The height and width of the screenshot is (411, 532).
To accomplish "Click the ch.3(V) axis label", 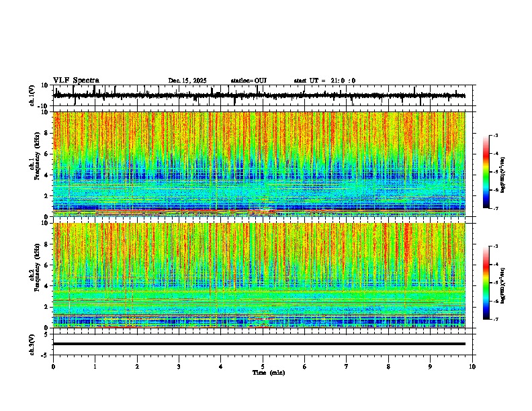I will 32,345.
